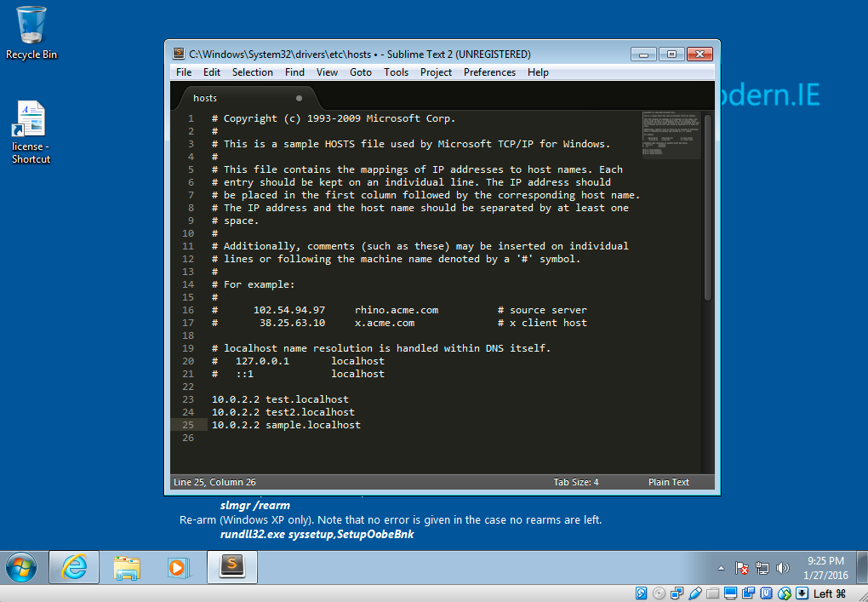
Task: Click the Sublime Text title bar icon
Action: tap(178, 54)
